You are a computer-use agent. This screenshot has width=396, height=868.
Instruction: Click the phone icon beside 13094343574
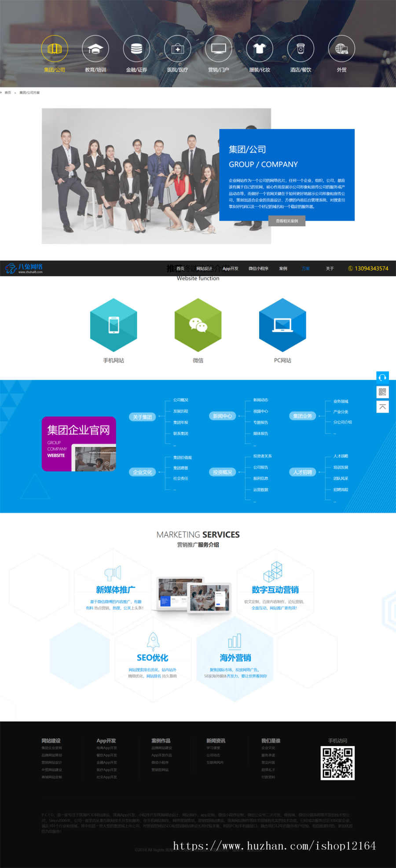point(350,268)
